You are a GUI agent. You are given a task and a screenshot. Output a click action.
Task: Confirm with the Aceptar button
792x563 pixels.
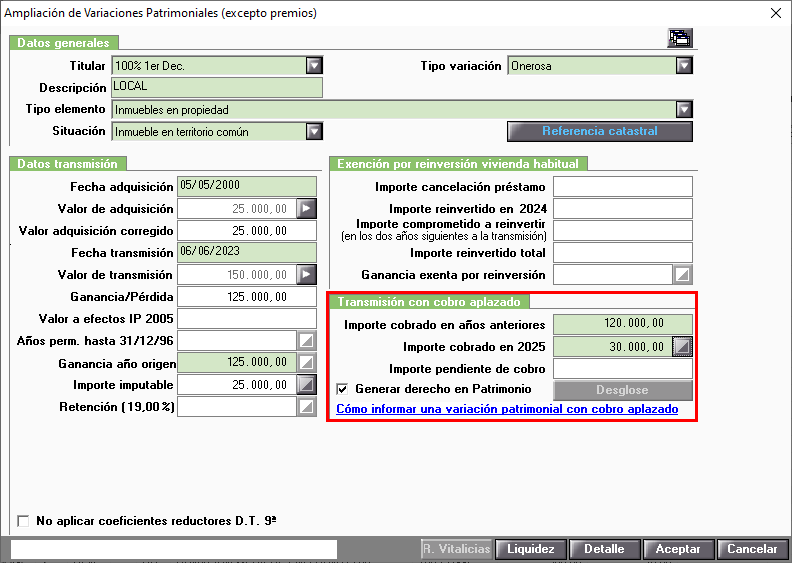678,549
